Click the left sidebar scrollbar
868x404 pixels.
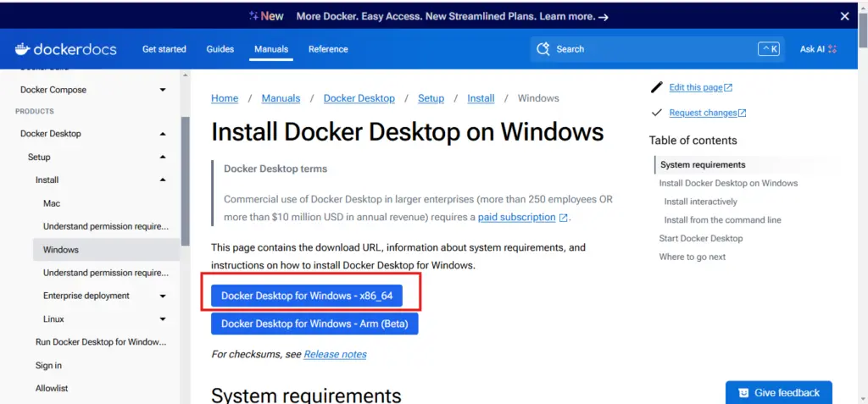tap(185, 178)
